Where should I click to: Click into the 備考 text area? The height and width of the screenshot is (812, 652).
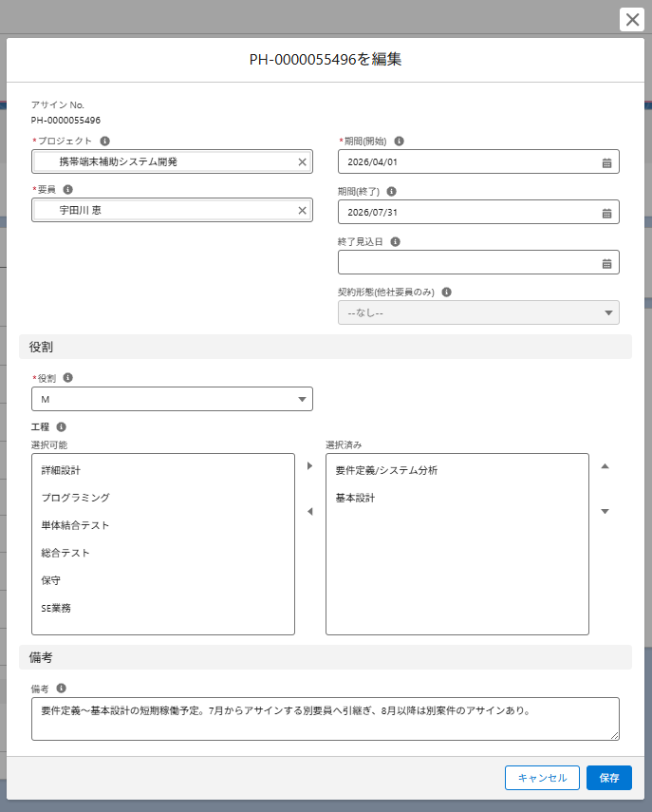[x=325, y=719]
